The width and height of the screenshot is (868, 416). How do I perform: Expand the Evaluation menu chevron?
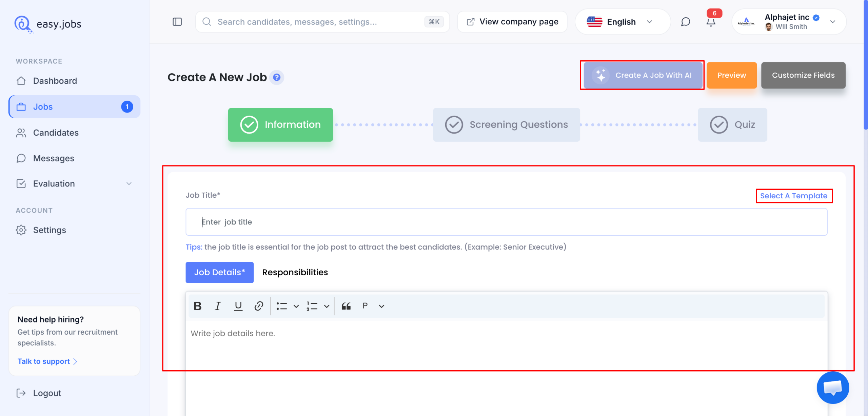pyautogui.click(x=129, y=183)
